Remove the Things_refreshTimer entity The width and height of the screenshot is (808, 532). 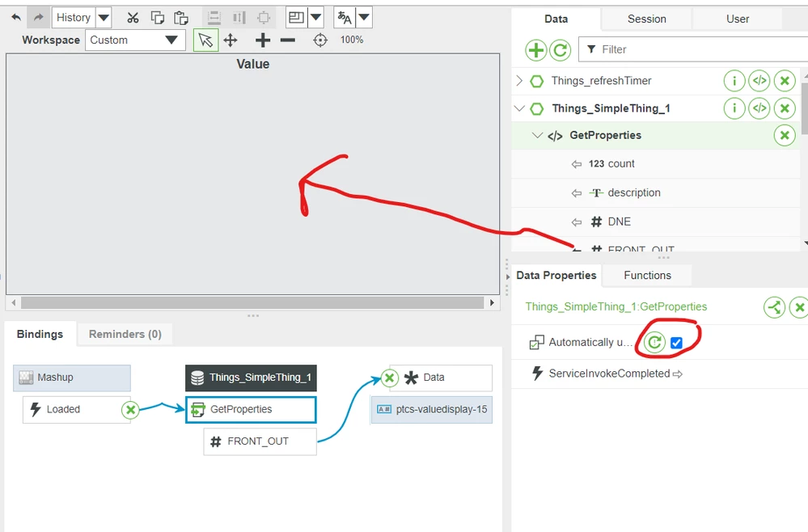tap(785, 81)
